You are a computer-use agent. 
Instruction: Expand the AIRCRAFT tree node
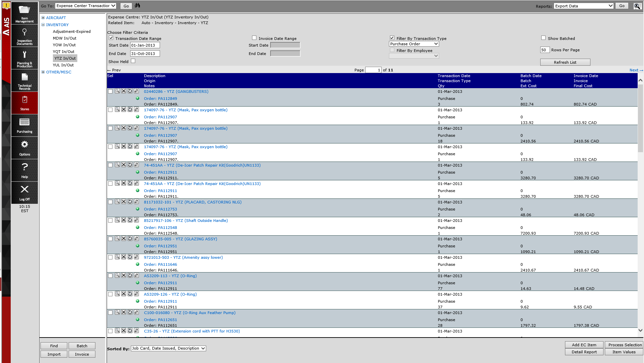click(43, 18)
